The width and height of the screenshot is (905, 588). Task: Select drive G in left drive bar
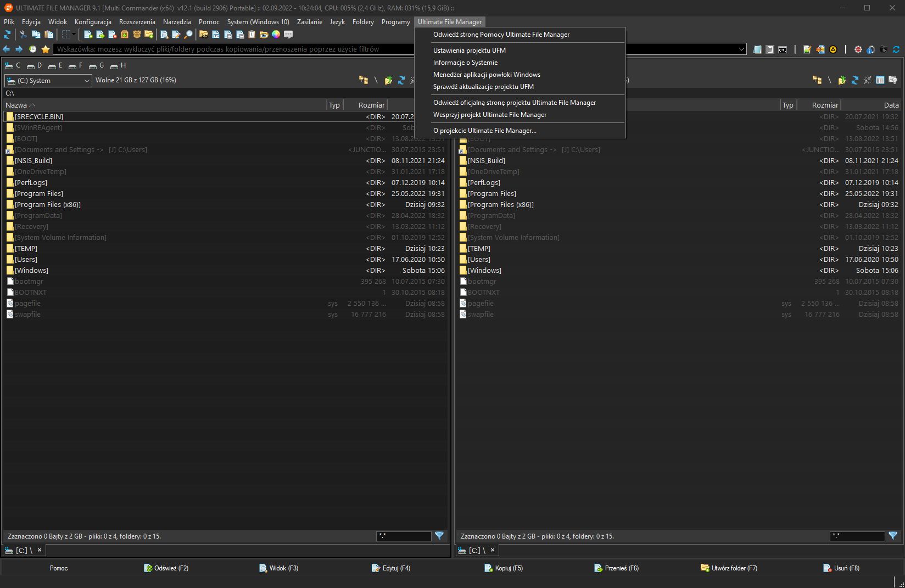(97, 65)
